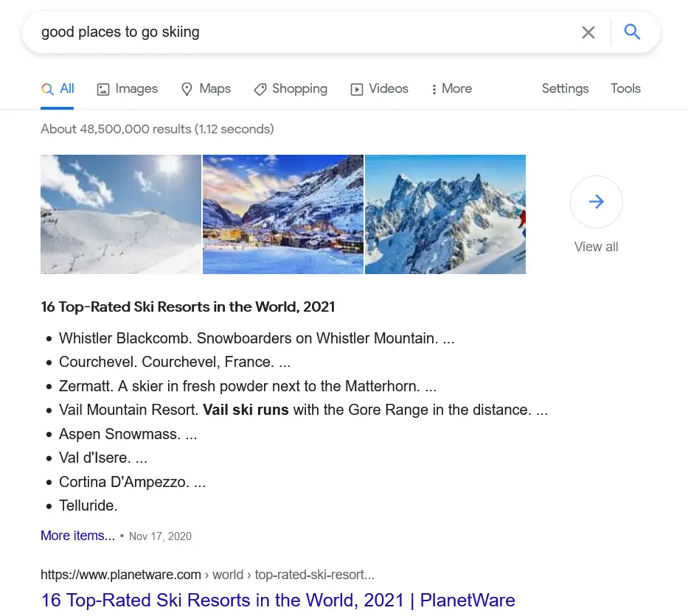Open the More search categories menu
The height and width of the screenshot is (616, 688).
click(451, 88)
